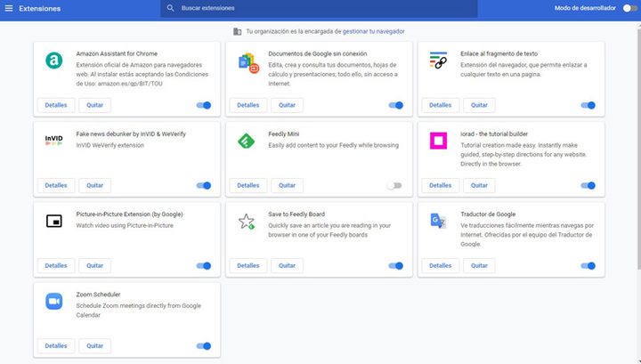Click Quitar for Enlace al fragmento
The width and height of the screenshot is (641, 364).
tap(479, 105)
